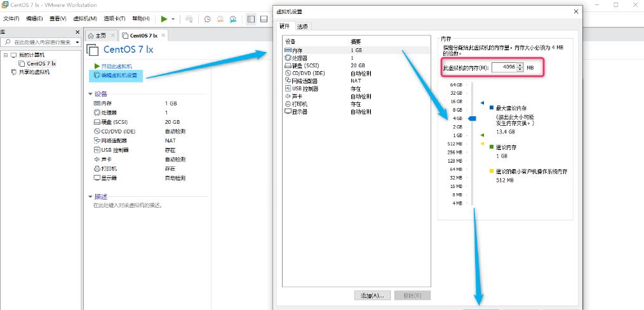Click the 添加(A)... button
This screenshot has width=644, height=310.
pos(372,295)
